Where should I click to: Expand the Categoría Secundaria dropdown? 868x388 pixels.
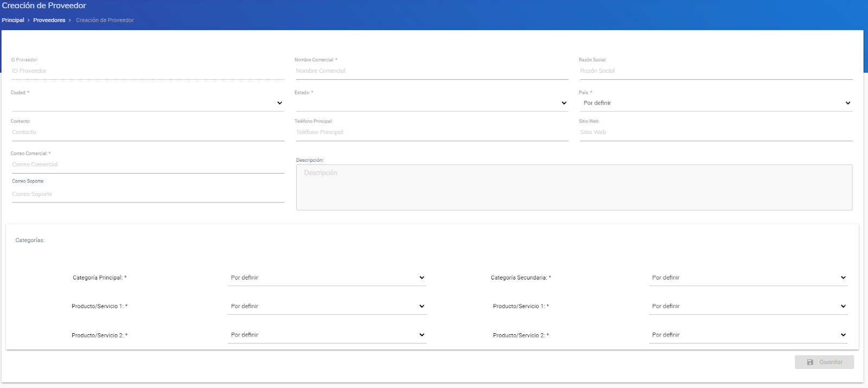(748, 278)
